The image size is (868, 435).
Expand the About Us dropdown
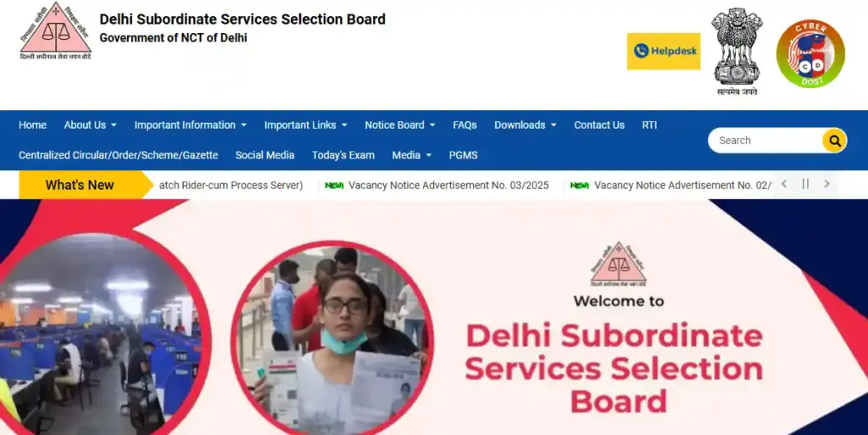click(90, 125)
